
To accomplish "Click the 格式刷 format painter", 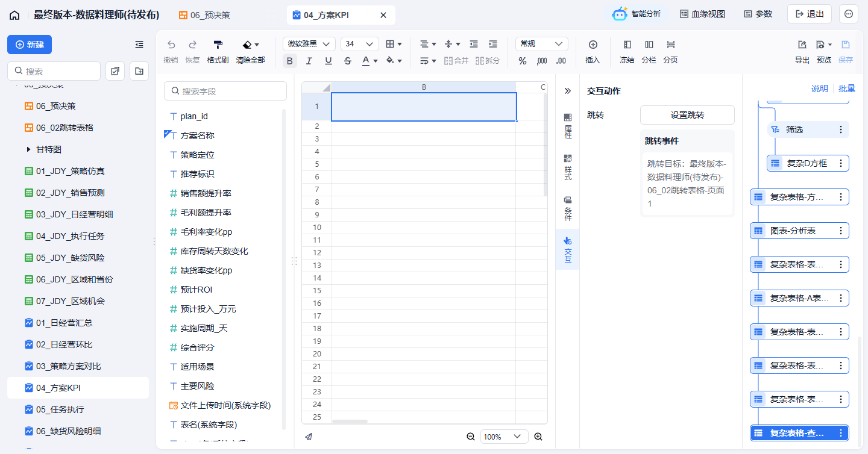I will pos(218,45).
